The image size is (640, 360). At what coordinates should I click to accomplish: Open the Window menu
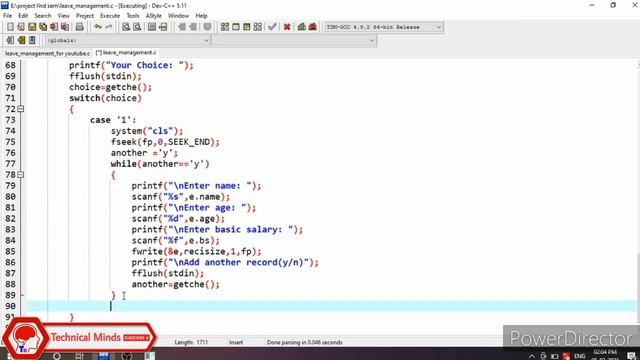(x=178, y=16)
